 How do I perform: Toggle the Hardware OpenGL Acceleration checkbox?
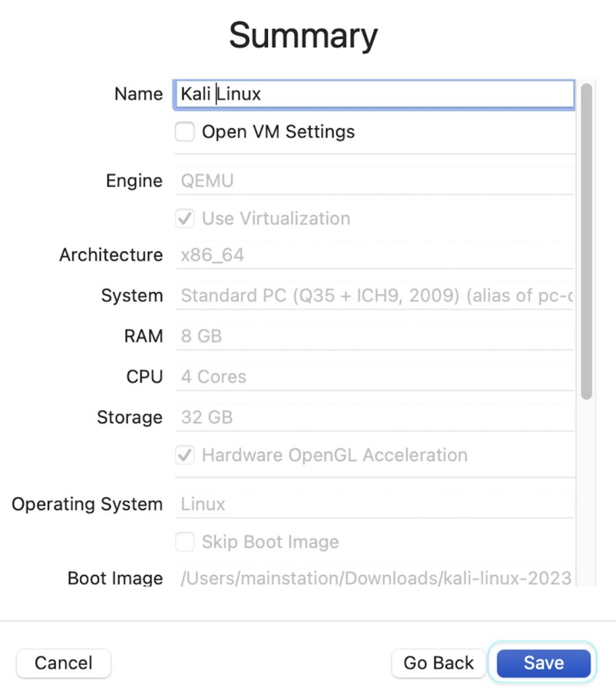pos(185,455)
